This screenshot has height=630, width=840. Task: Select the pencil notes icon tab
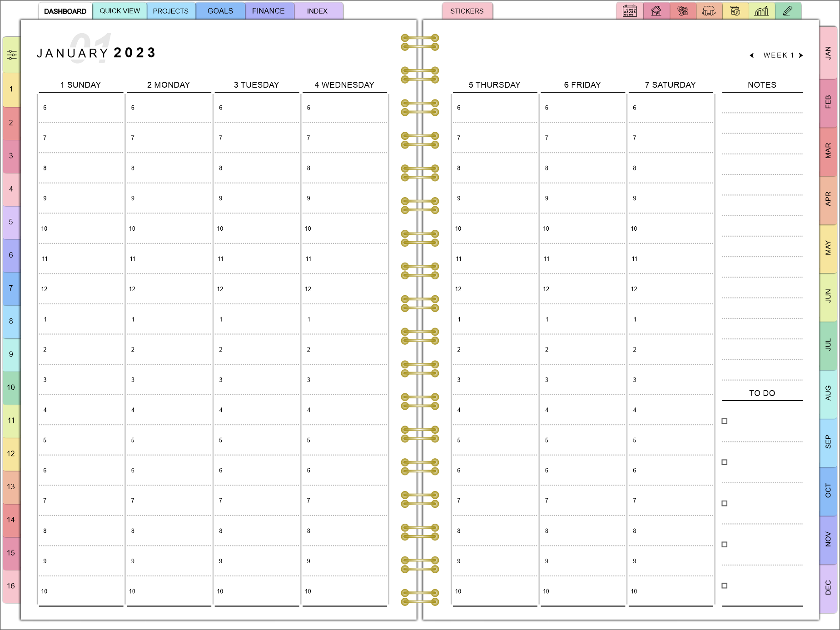(788, 11)
